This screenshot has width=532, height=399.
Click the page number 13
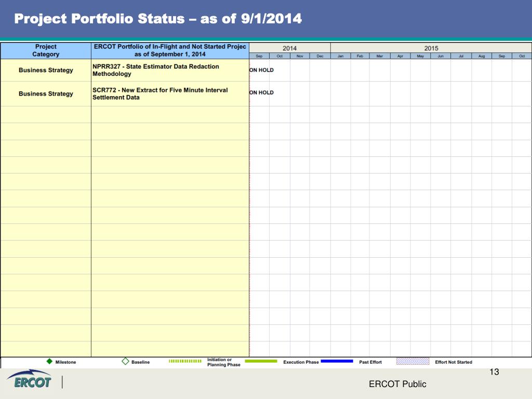tap(494, 372)
